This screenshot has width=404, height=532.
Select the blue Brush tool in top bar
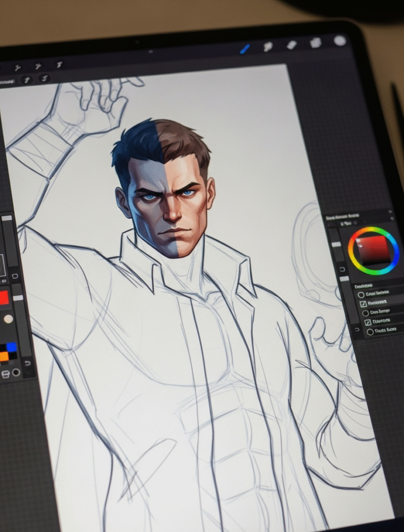click(245, 49)
